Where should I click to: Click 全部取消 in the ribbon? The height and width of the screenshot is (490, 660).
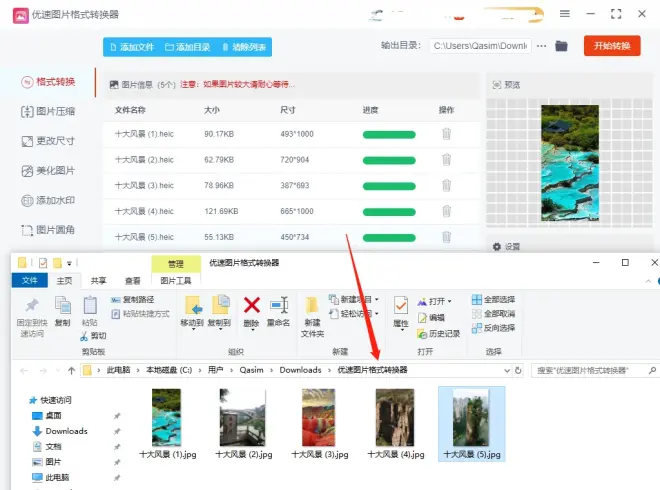coord(493,314)
